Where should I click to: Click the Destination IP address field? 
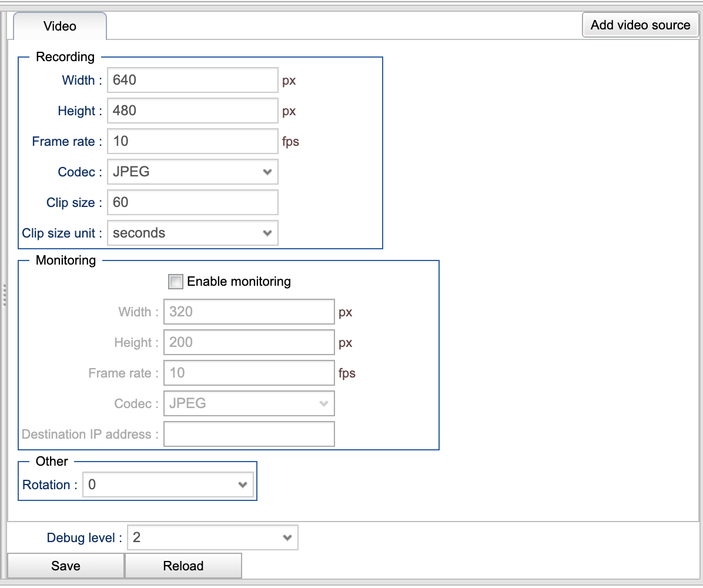[249, 434]
